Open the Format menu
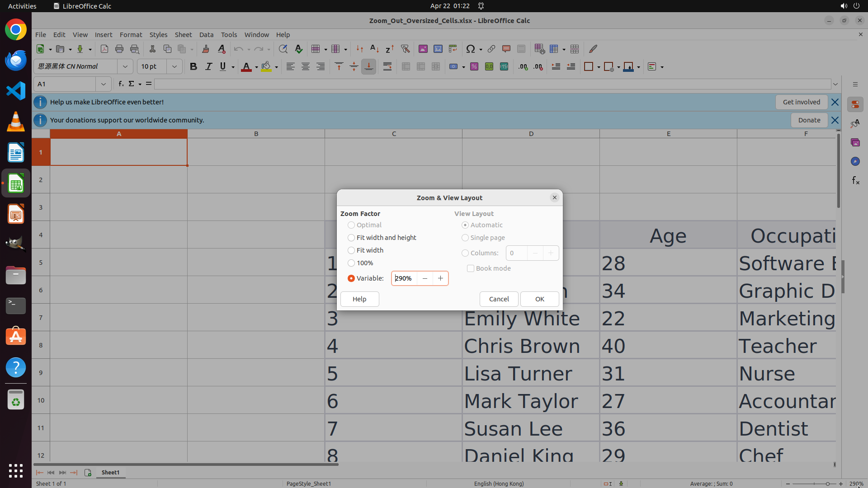 (x=131, y=35)
